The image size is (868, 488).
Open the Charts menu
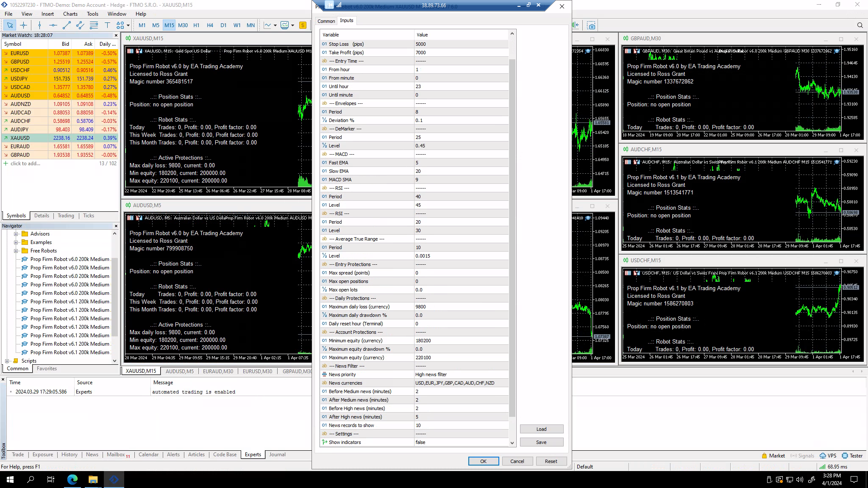[x=70, y=14]
